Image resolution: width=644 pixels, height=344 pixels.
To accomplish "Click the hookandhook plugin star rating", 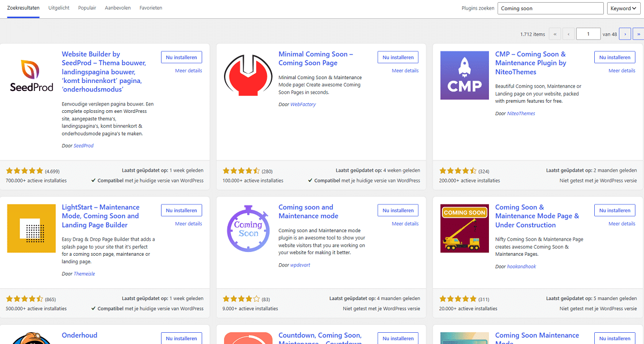I will 458,299.
